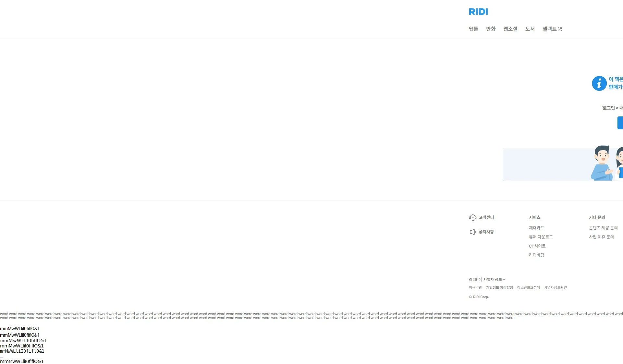Open the 제휴카드 link
Image resolution: width=623 pixels, height=364 pixels.
536,228
